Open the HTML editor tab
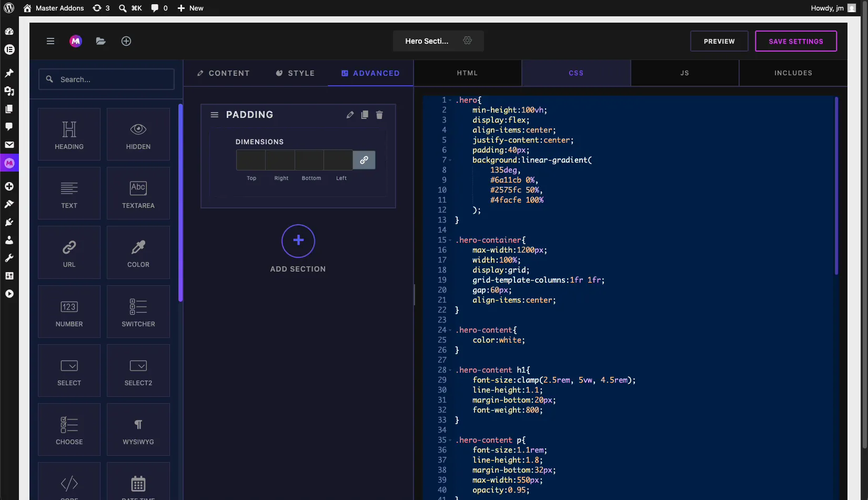868x500 pixels. tap(467, 73)
